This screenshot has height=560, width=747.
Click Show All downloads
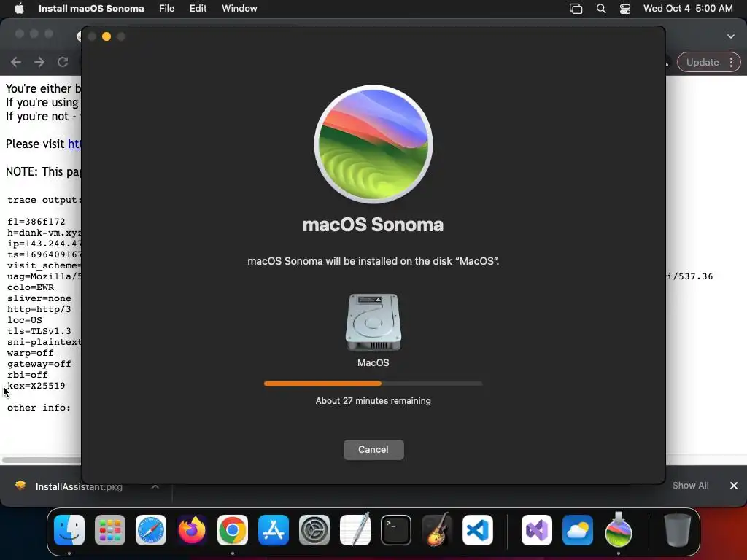690,485
